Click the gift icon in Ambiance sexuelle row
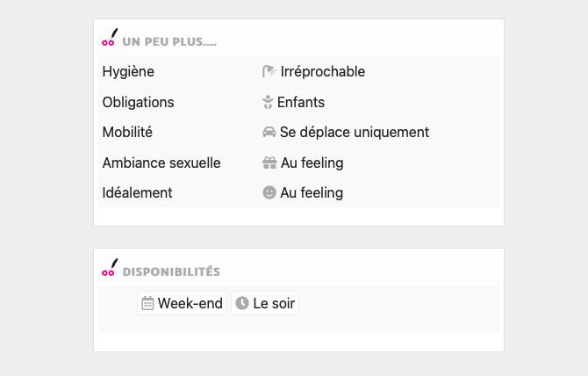Screen dimensions: 588x376 (269, 163)
